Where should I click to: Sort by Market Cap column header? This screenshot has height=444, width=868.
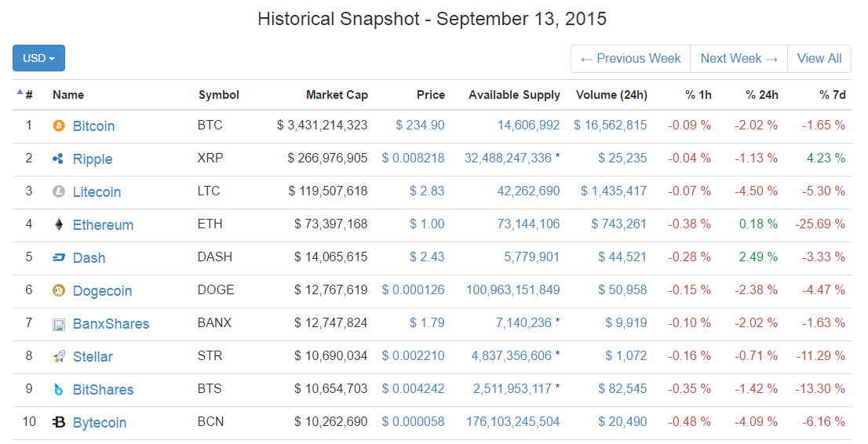pos(337,95)
